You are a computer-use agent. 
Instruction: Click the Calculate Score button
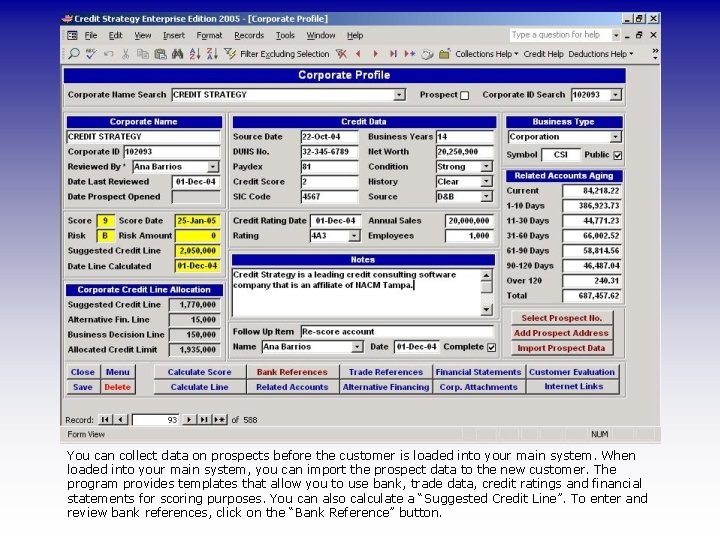click(x=199, y=372)
